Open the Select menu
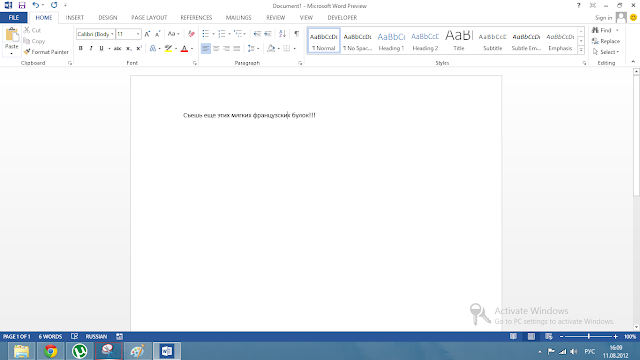Viewport: 640px width, 360px height. point(606,52)
